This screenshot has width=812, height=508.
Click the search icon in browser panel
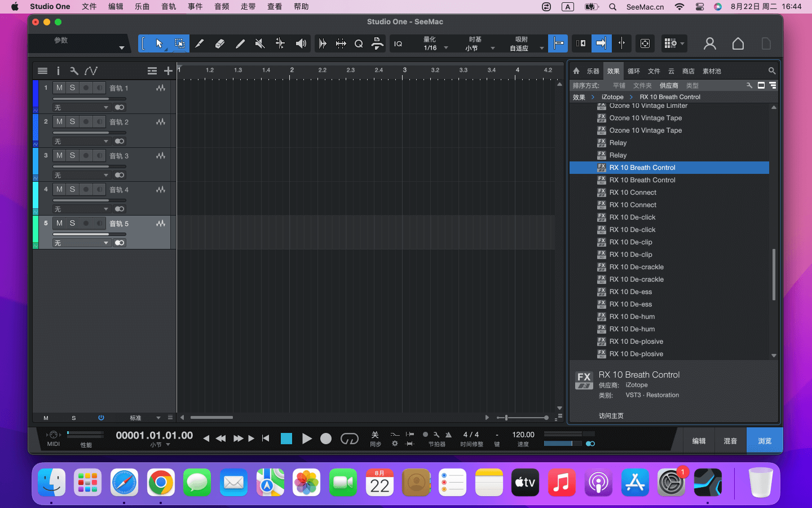(x=772, y=71)
